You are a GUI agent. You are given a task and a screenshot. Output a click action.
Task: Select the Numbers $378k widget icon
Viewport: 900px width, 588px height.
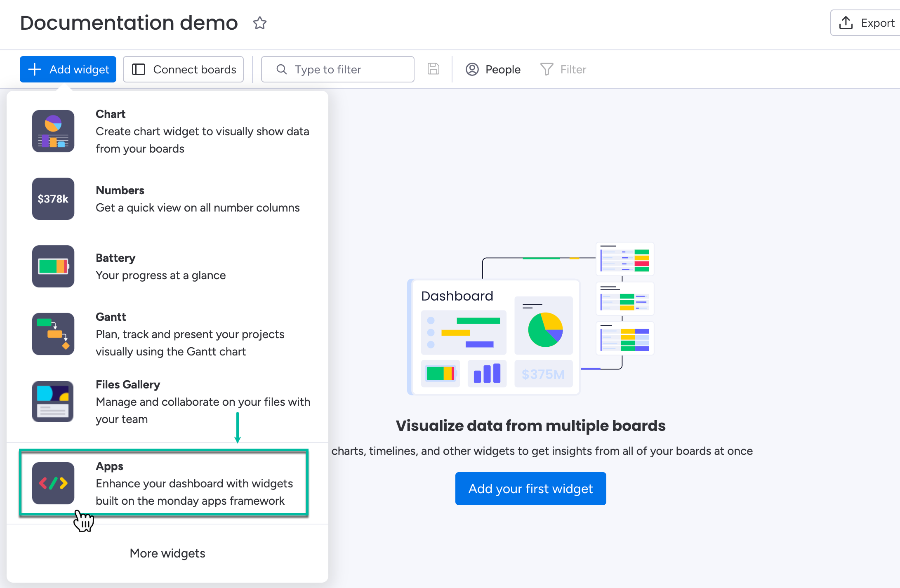(x=53, y=199)
